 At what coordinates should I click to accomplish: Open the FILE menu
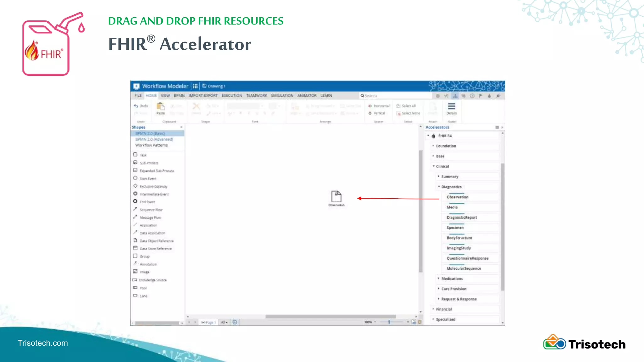[138, 96]
